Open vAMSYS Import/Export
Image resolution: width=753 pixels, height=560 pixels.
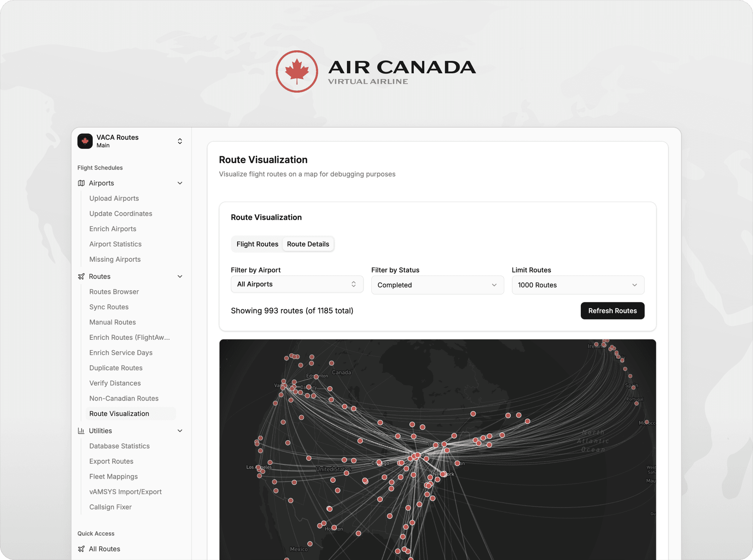(x=125, y=492)
